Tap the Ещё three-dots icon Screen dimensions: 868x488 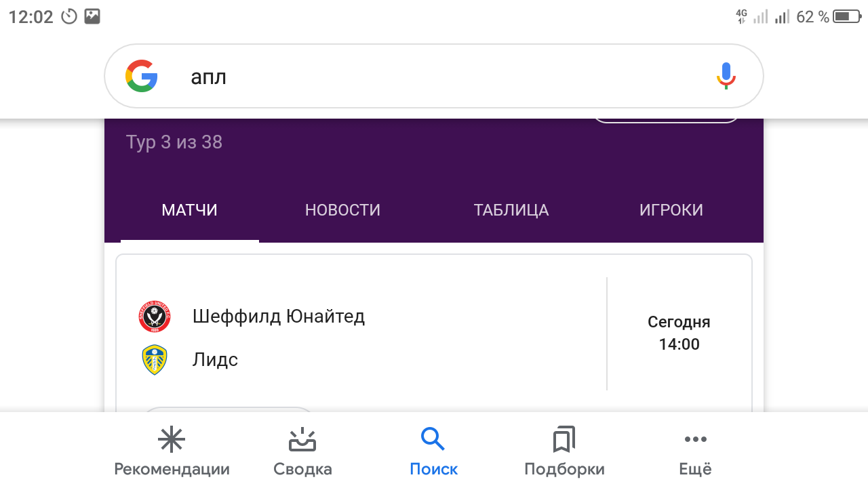(695, 440)
